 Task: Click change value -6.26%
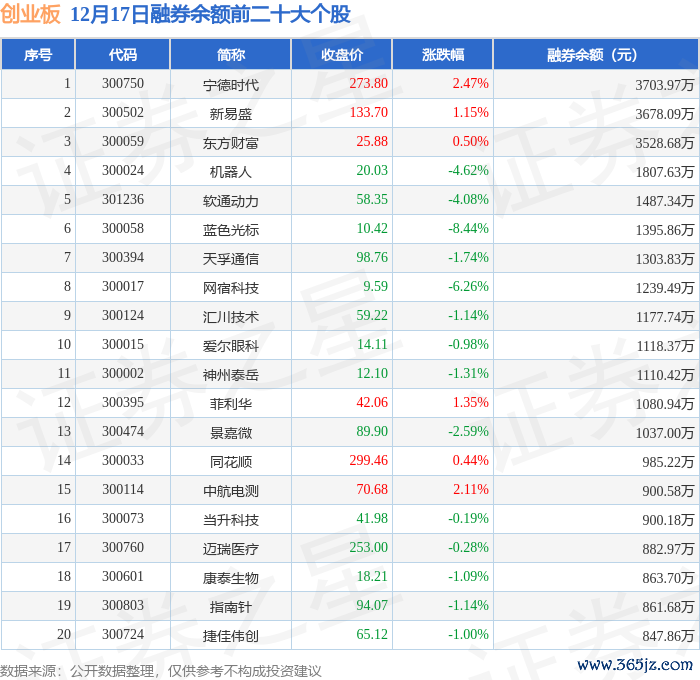(x=468, y=287)
